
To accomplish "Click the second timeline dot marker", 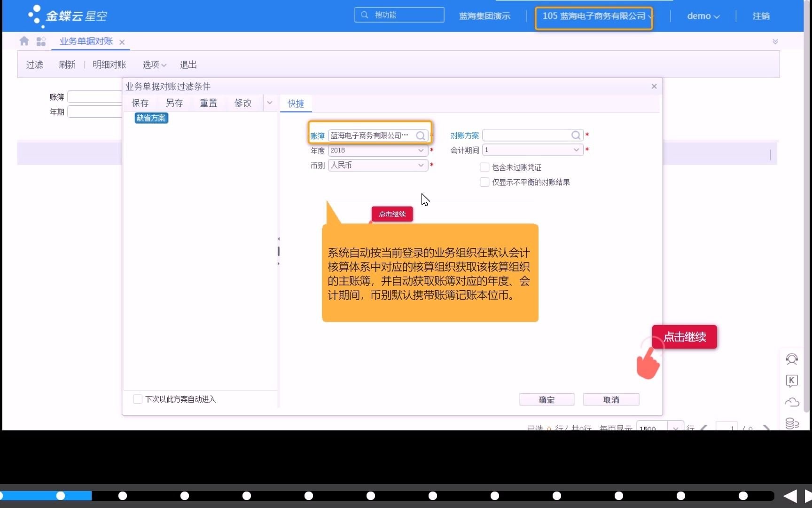I will pos(123,496).
